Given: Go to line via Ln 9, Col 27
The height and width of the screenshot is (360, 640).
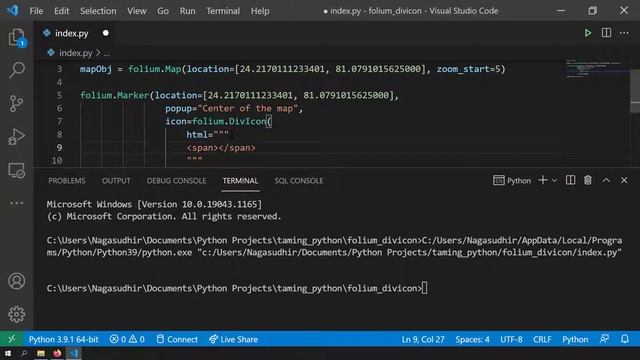Looking at the screenshot, I should pyautogui.click(x=423, y=339).
